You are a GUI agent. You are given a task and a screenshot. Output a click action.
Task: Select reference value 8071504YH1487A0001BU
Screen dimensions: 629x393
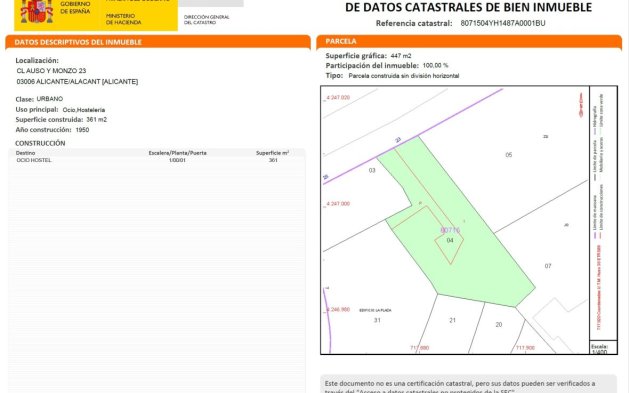coord(503,23)
